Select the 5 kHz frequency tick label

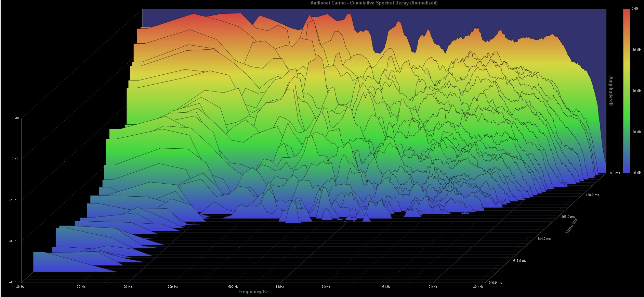click(386, 287)
